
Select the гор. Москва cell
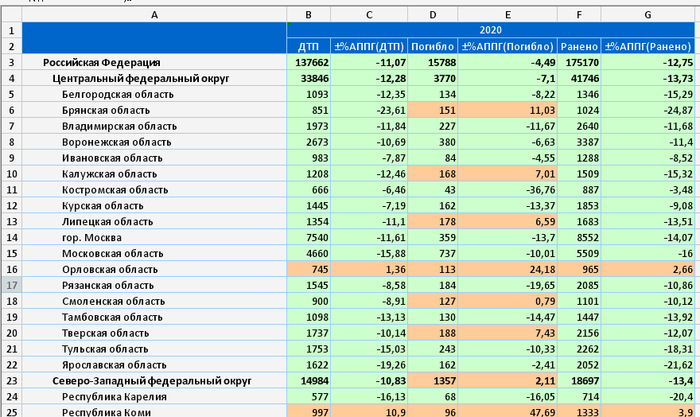(154, 238)
